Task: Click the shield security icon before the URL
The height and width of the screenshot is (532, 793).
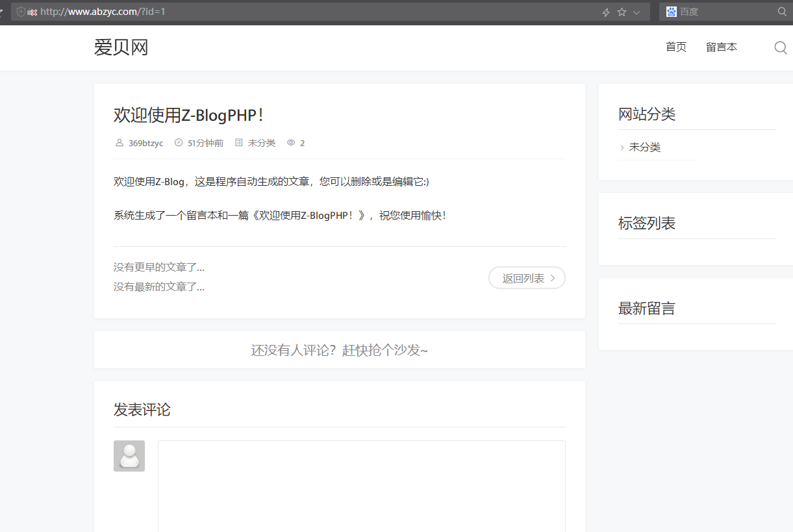Action: click(x=21, y=12)
